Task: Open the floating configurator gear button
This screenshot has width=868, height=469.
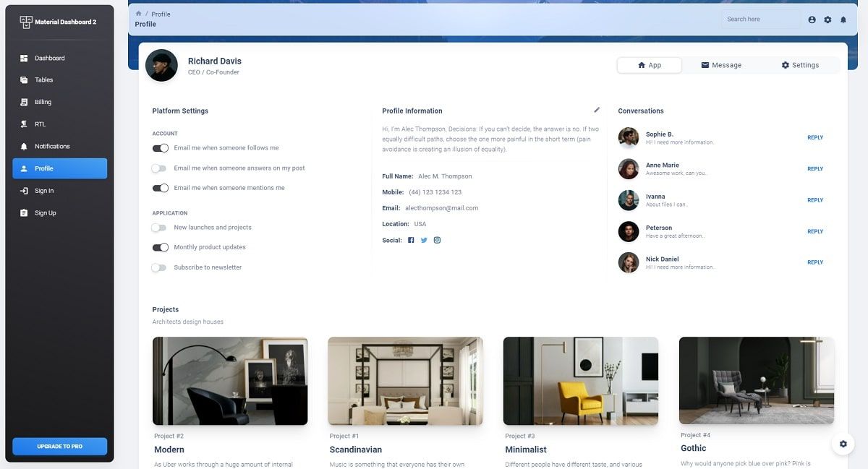Action: pyautogui.click(x=843, y=444)
